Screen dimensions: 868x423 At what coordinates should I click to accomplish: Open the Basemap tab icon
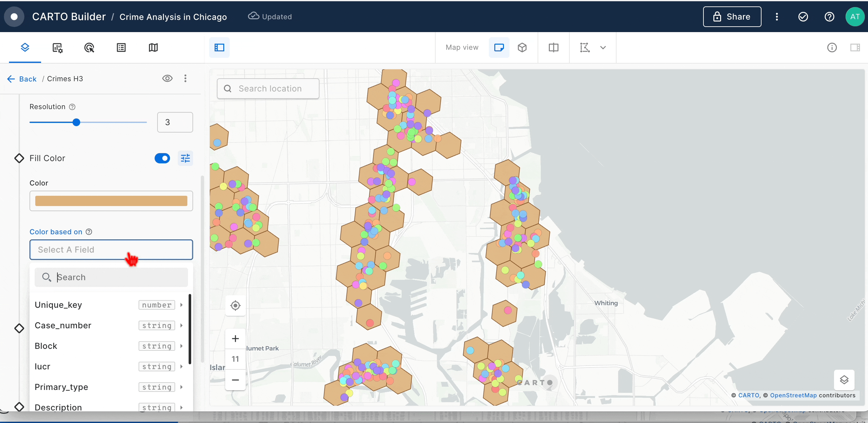pos(153,47)
